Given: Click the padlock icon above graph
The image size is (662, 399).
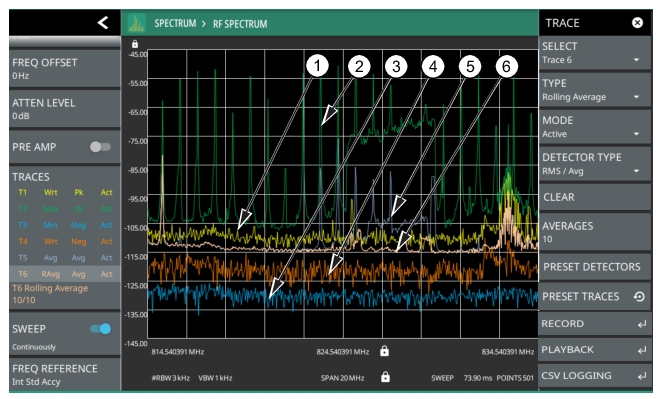Looking at the screenshot, I should click(135, 43).
